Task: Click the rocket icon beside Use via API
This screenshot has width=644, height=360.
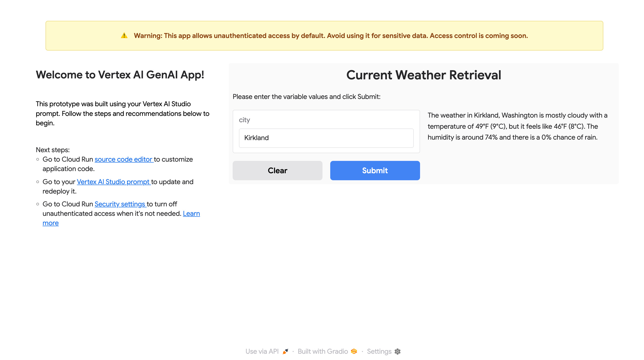Action: coord(285,351)
